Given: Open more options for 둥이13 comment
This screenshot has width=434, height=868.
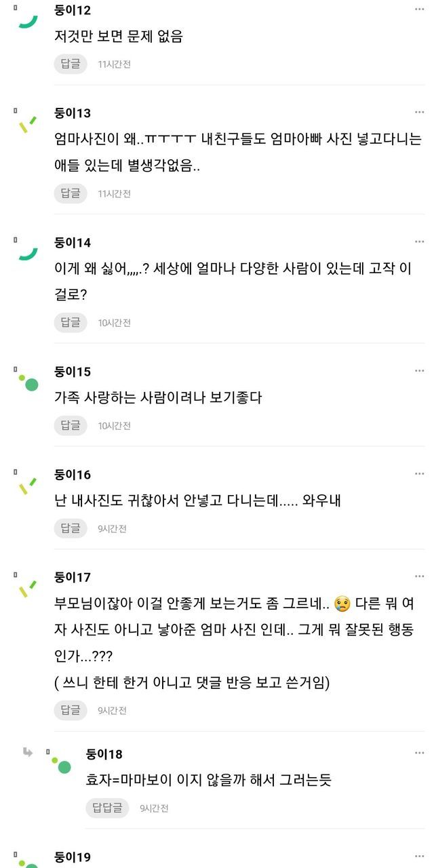Looking at the screenshot, I should [420, 112].
